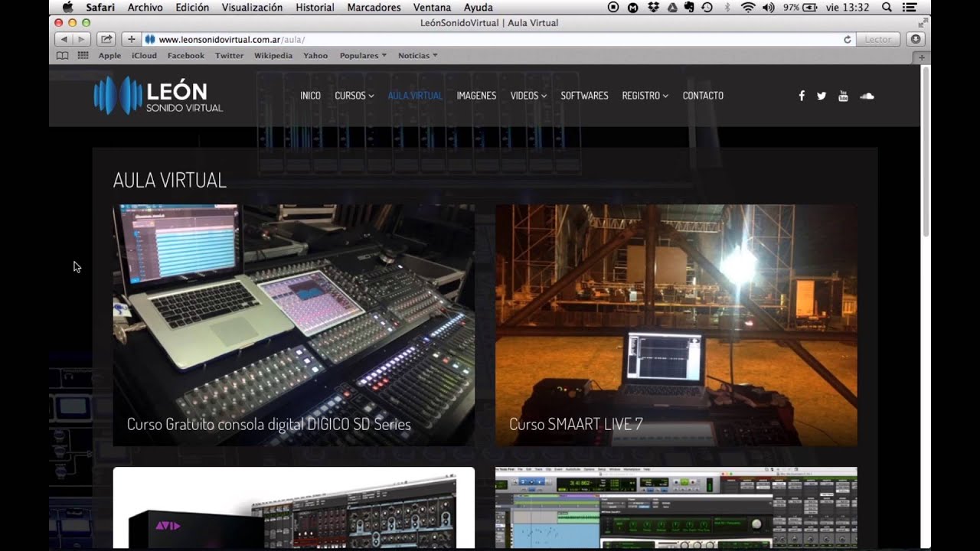The height and width of the screenshot is (551, 980).
Task: Open Top Sites grid icon
Action: [83, 55]
